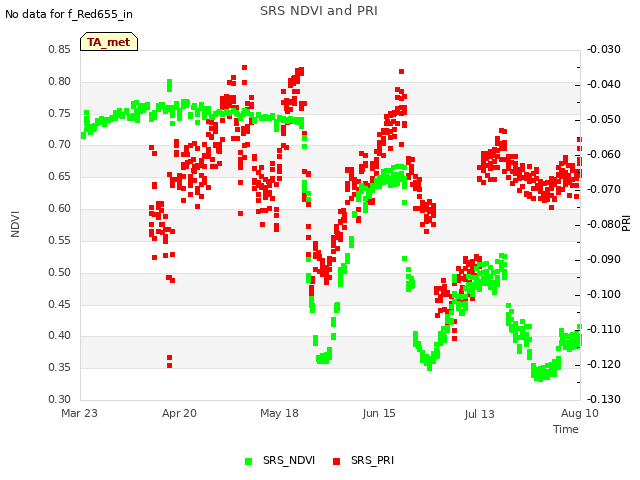Click the Mar 23 date tick label

(x=80, y=413)
